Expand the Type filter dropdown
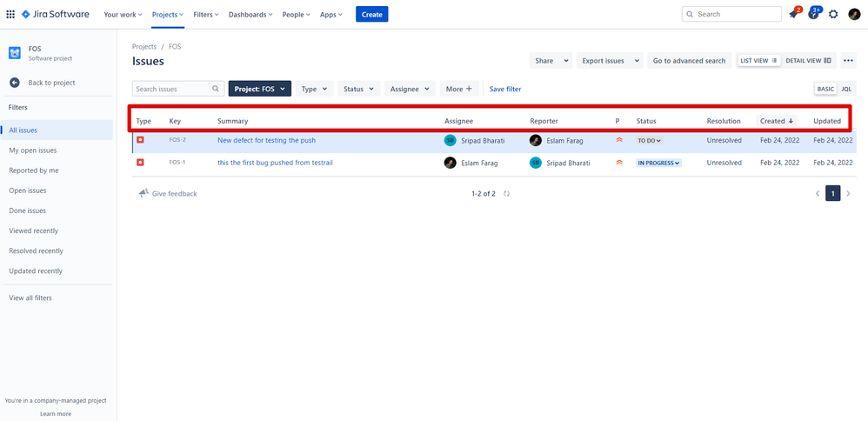Screen dimensions: 868x421 click(x=315, y=89)
